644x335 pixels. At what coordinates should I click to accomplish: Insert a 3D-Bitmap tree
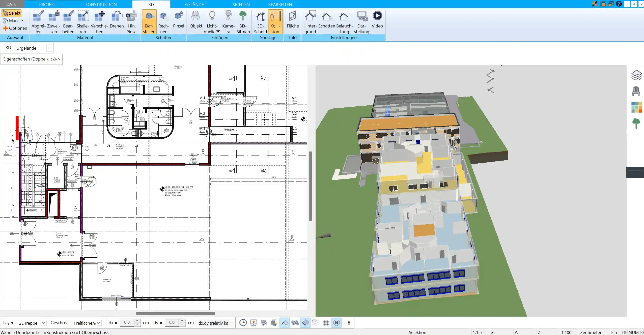243,22
